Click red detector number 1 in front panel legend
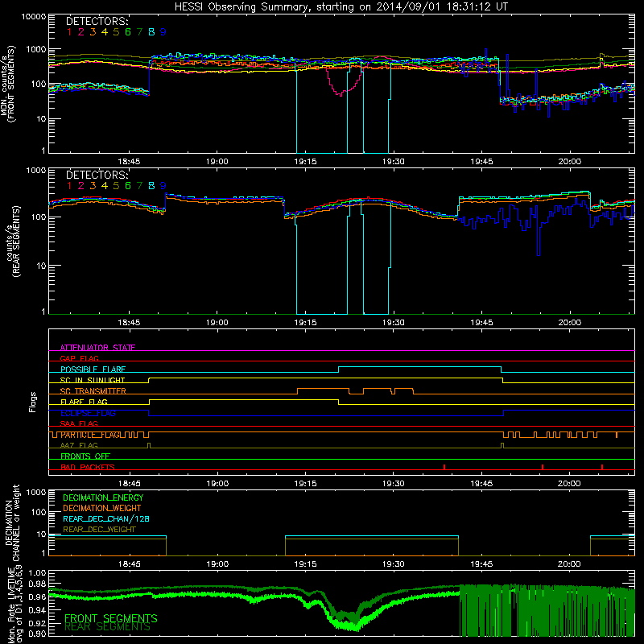Viewport: 644px width, 644px height. point(69,32)
